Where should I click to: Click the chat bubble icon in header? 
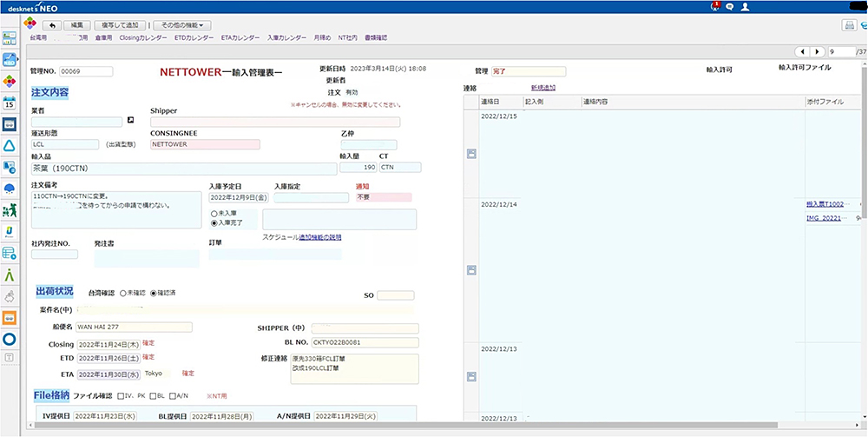(730, 6)
